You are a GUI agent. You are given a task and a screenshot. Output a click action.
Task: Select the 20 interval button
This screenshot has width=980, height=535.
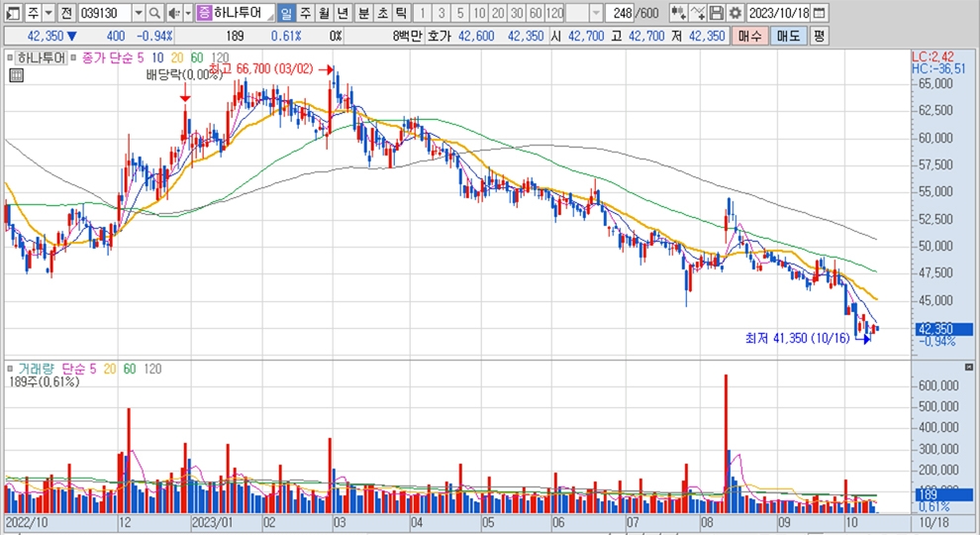tap(498, 13)
